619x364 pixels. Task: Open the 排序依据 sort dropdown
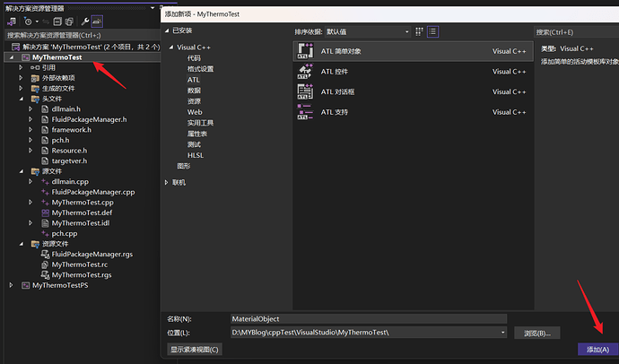coord(368,32)
